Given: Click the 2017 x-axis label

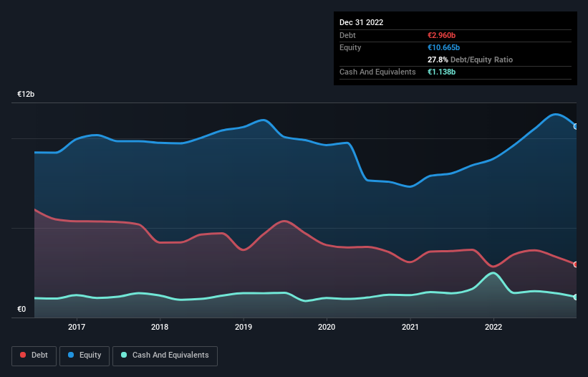Looking at the screenshot, I should (x=77, y=327).
